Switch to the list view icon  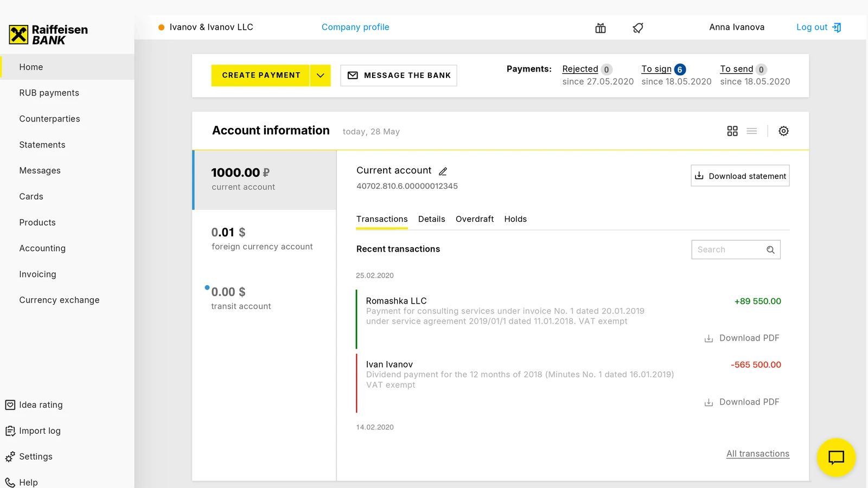point(752,131)
